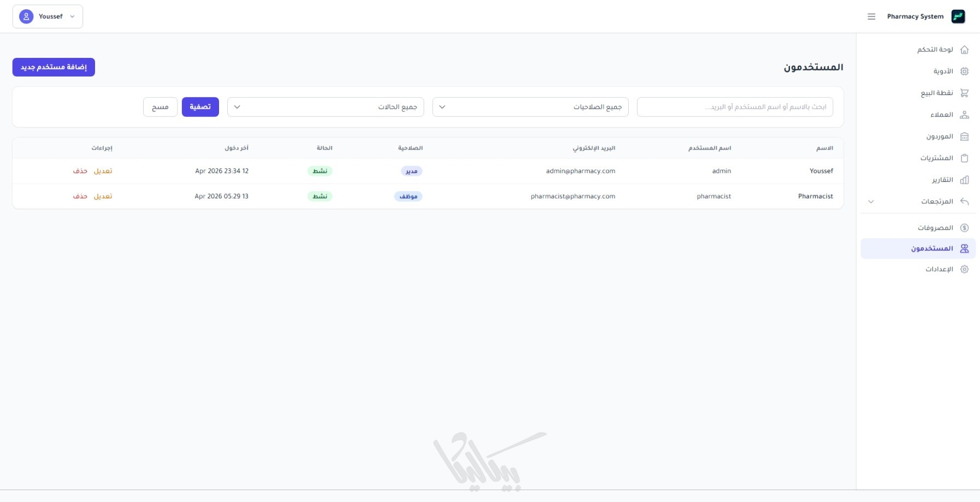Click the Pharmacy System logo
The height and width of the screenshot is (502, 980).
958,16
